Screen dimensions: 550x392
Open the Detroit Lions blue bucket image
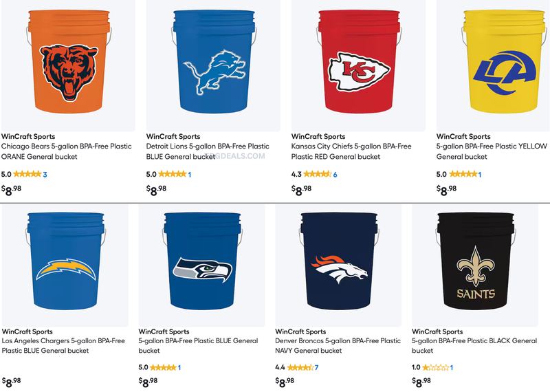213,65
